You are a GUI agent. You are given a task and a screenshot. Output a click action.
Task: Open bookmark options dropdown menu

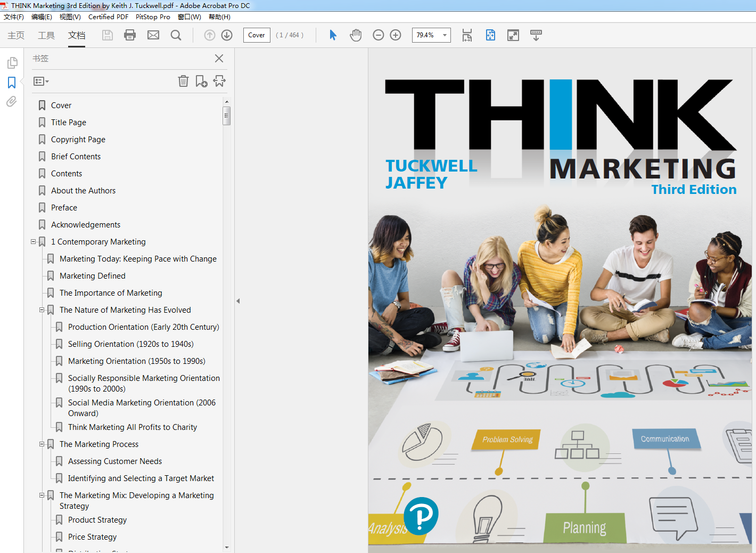[x=41, y=82]
